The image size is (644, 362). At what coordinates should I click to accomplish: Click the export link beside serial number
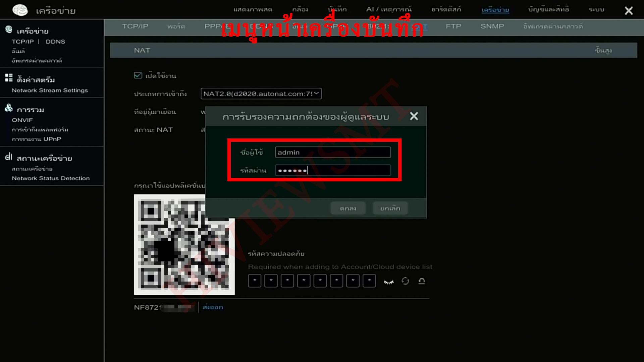[213, 307]
